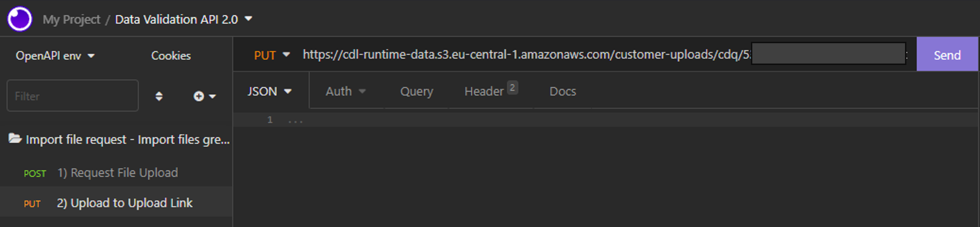Open the Data Validation API 2.0 dropdown arrow
This screenshot has height=227, width=980.
click(x=248, y=18)
